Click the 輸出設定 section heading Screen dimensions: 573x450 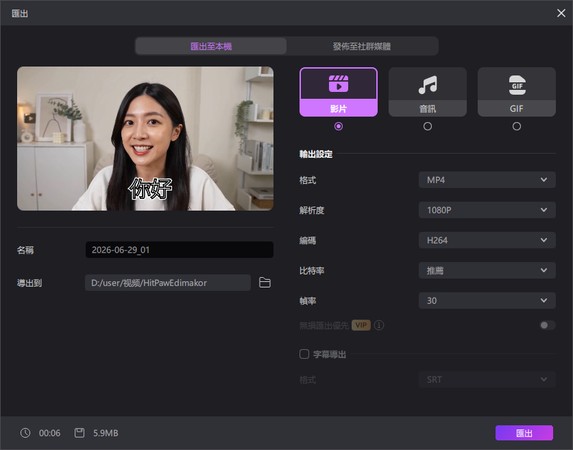316,154
